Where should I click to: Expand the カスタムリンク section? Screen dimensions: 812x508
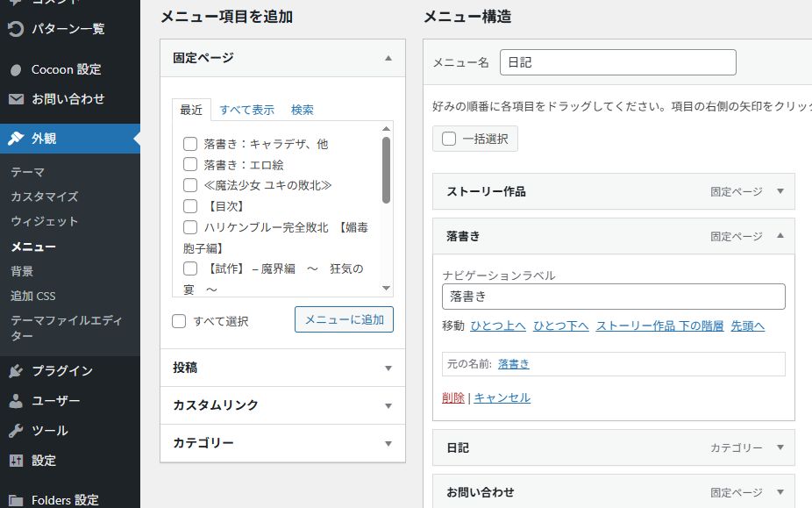[x=388, y=406]
